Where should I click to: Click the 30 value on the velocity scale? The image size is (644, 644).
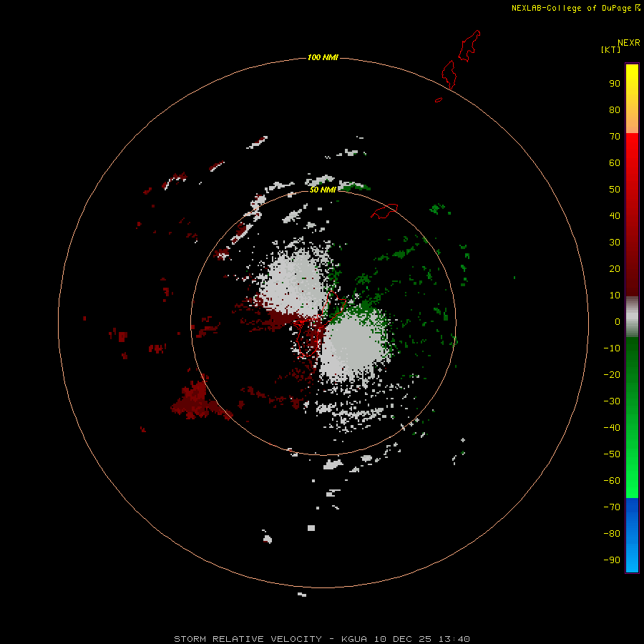click(615, 243)
